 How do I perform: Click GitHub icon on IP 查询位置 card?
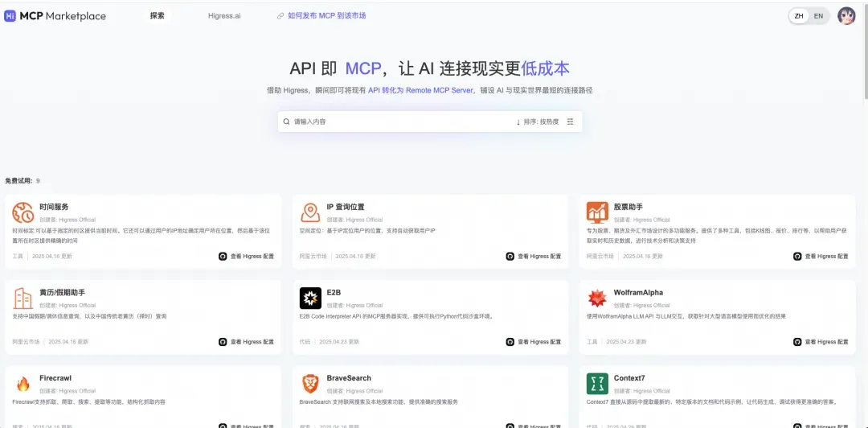pyautogui.click(x=510, y=256)
